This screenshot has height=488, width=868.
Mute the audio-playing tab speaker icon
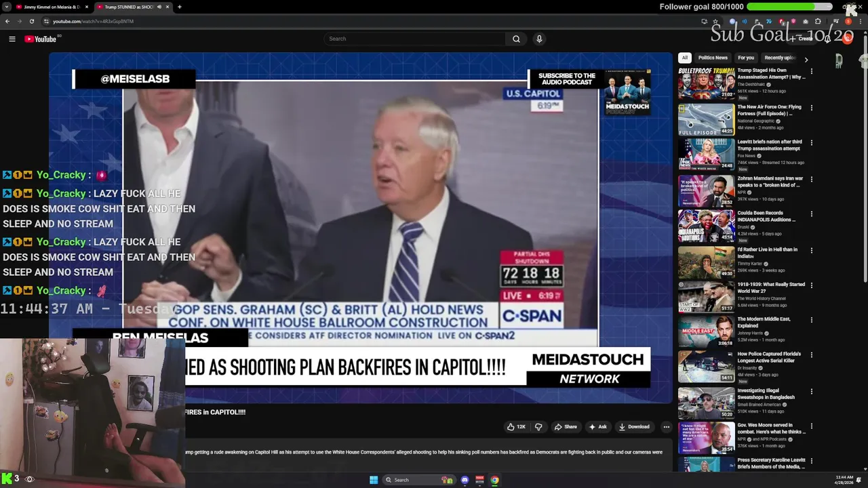pos(159,7)
